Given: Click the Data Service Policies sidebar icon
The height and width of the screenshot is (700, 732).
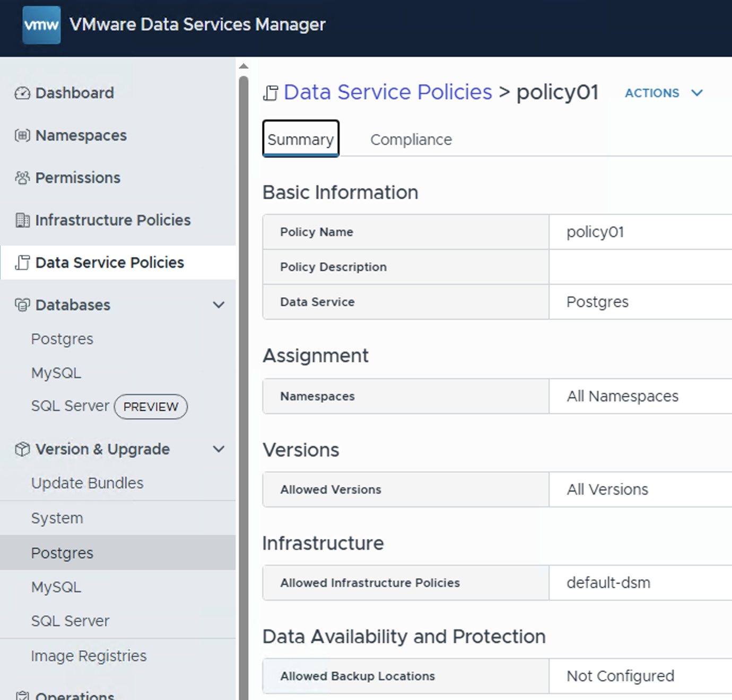Looking at the screenshot, I should [22, 262].
